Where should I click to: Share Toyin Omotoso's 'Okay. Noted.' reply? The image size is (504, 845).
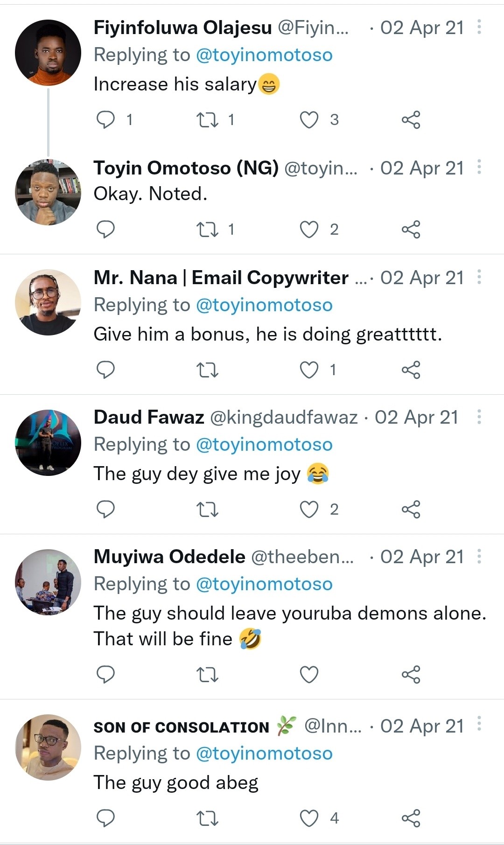411,229
